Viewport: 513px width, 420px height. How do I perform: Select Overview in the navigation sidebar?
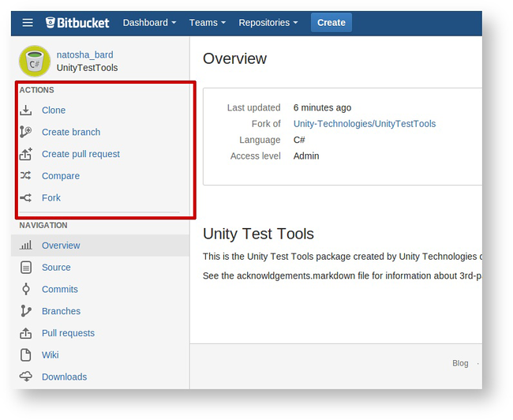tap(61, 246)
